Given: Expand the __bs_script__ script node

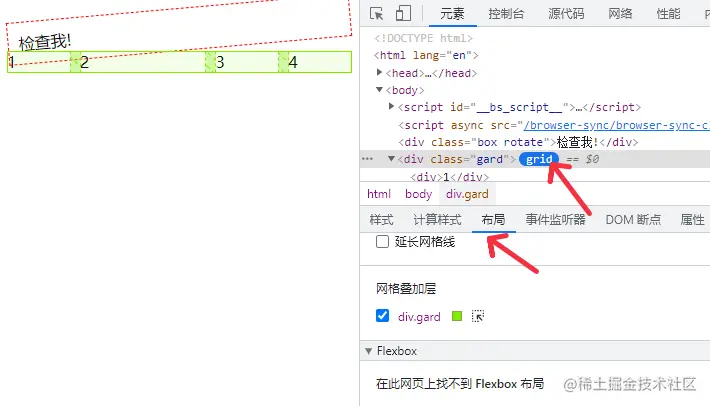Looking at the screenshot, I should pos(391,107).
